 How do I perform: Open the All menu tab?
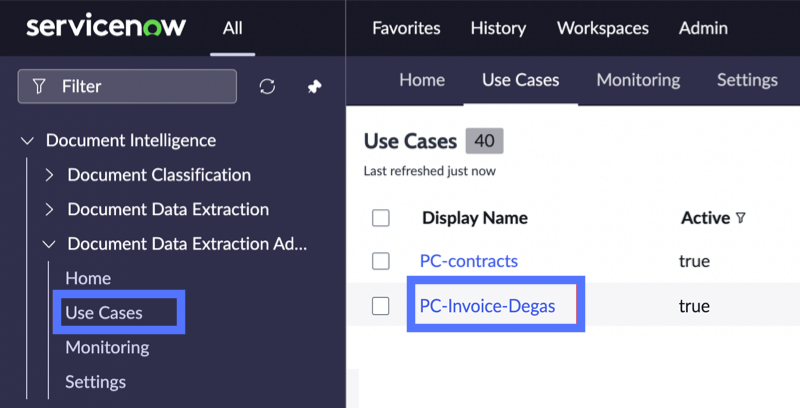[233, 28]
